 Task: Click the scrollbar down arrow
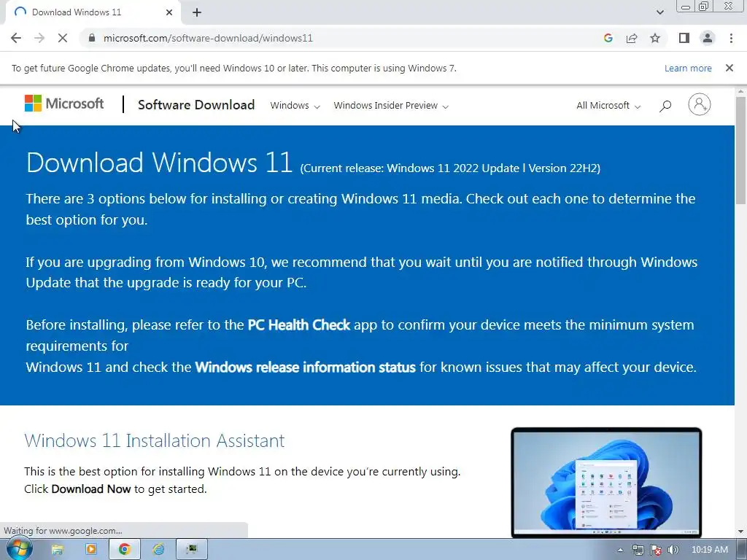coord(740,532)
